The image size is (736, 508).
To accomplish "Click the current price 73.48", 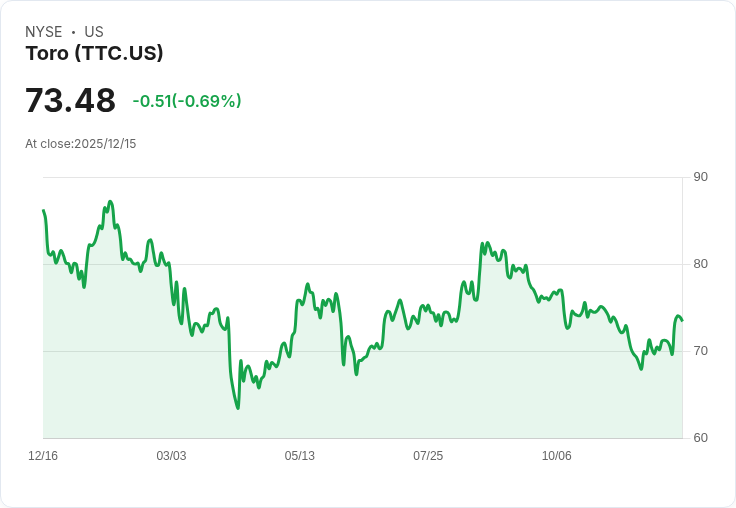I will (x=70, y=101).
